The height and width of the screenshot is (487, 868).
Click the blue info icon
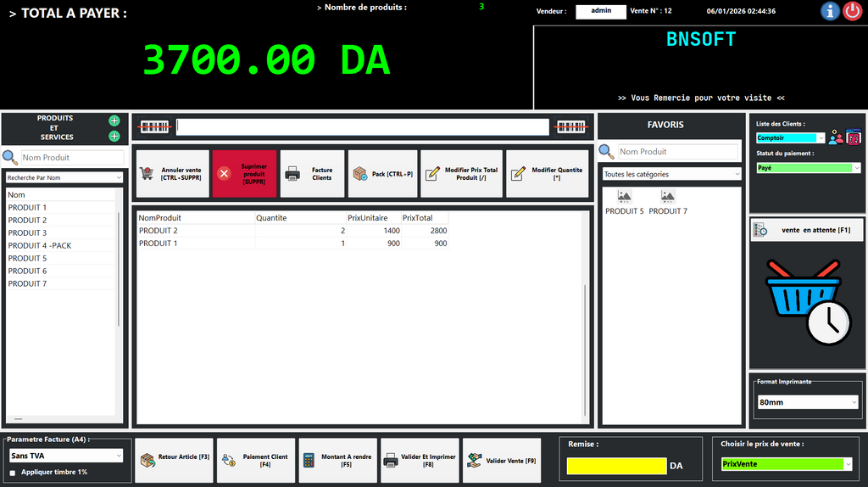coord(830,11)
